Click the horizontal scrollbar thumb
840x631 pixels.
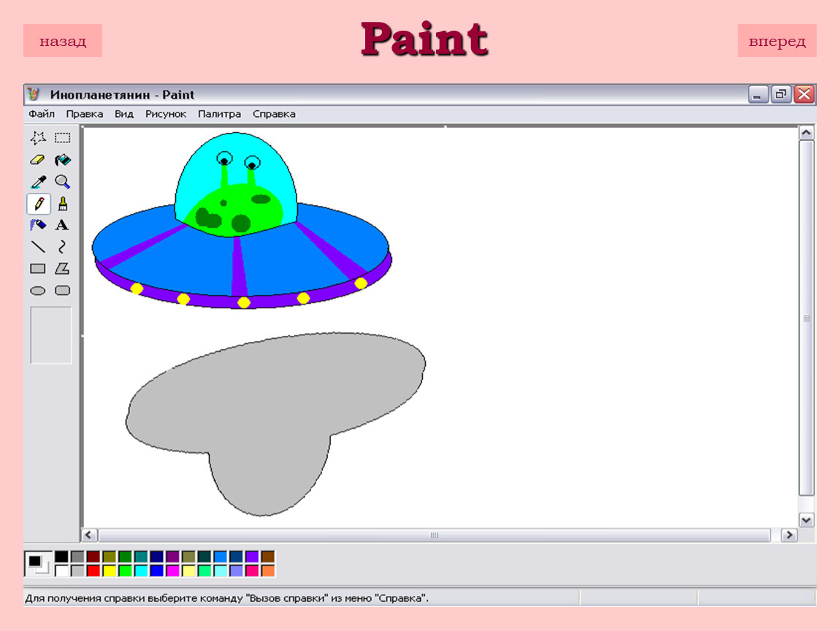[435, 535]
